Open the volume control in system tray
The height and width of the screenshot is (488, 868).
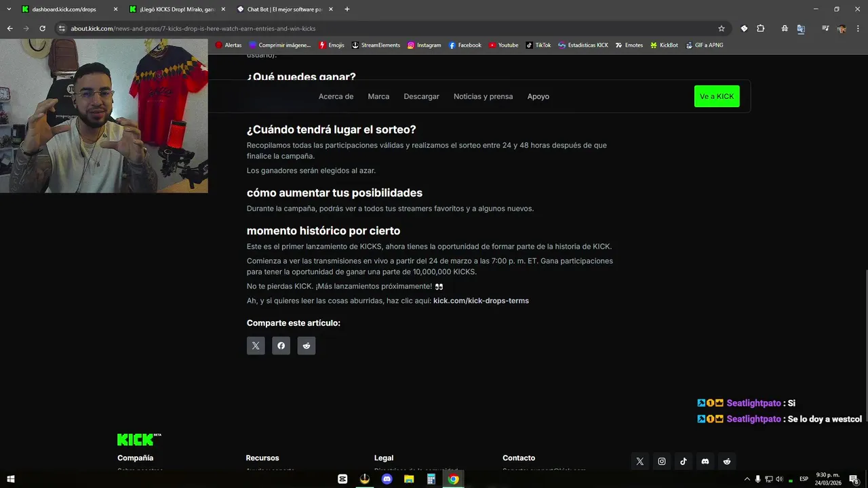[778, 479]
